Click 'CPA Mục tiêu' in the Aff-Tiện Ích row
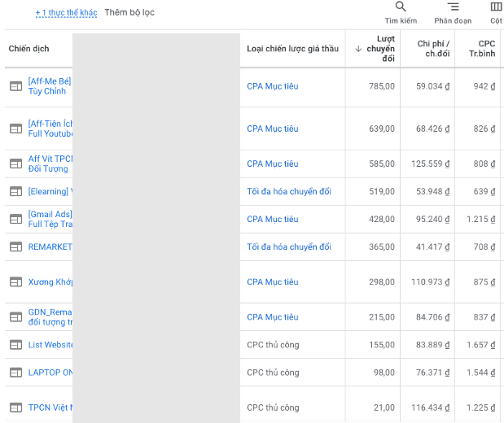This screenshot has height=423, width=504. pos(273,129)
